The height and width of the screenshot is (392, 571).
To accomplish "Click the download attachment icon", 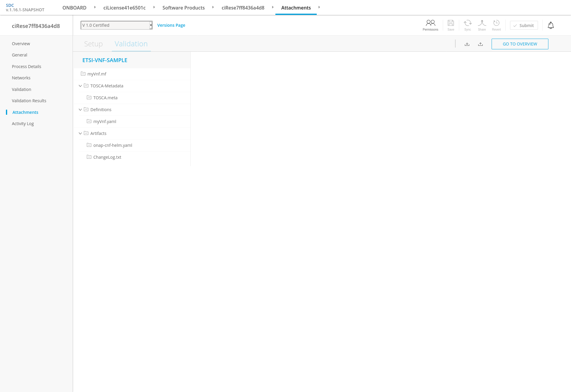I will 467,44.
